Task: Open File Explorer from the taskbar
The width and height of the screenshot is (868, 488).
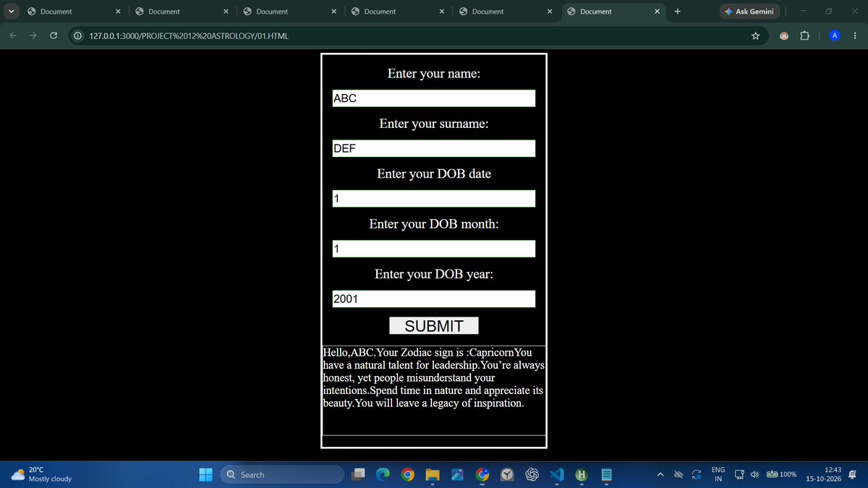Action: click(433, 474)
